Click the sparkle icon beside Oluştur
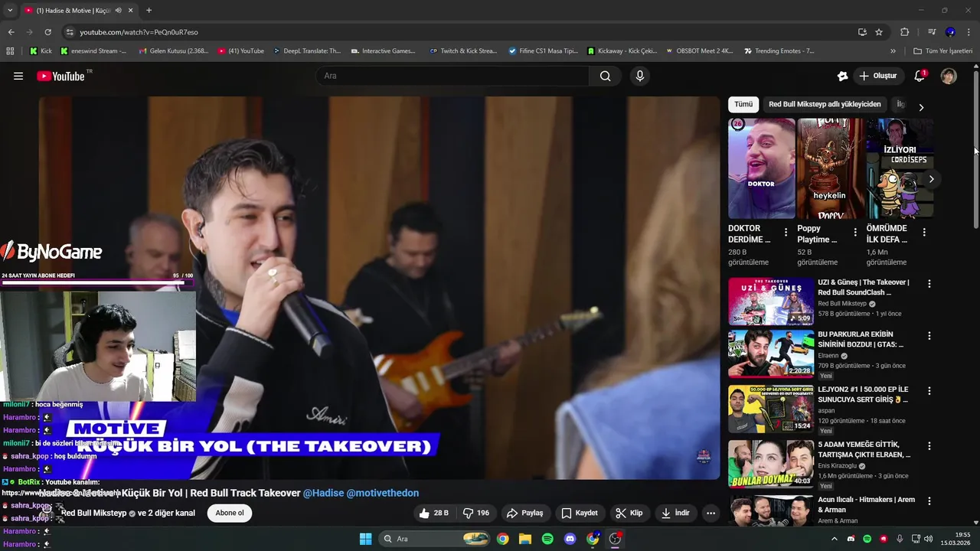The width and height of the screenshot is (980, 551). 842,76
